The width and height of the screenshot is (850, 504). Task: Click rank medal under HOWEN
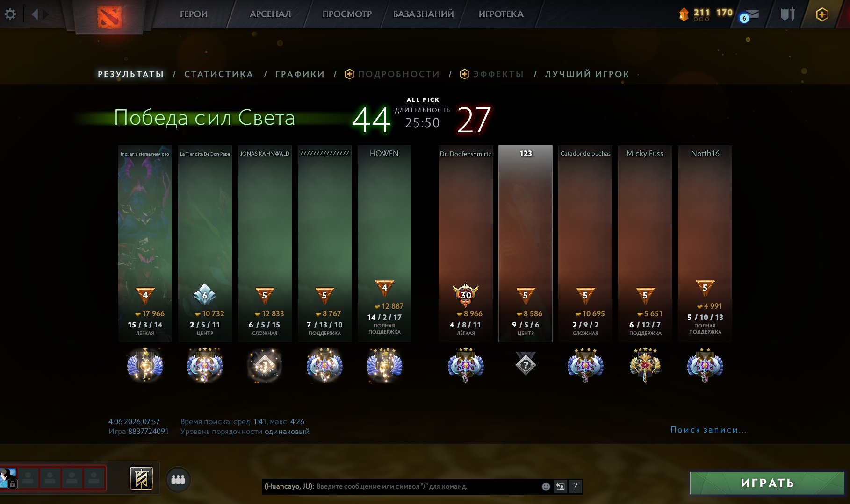click(x=384, y=365)
